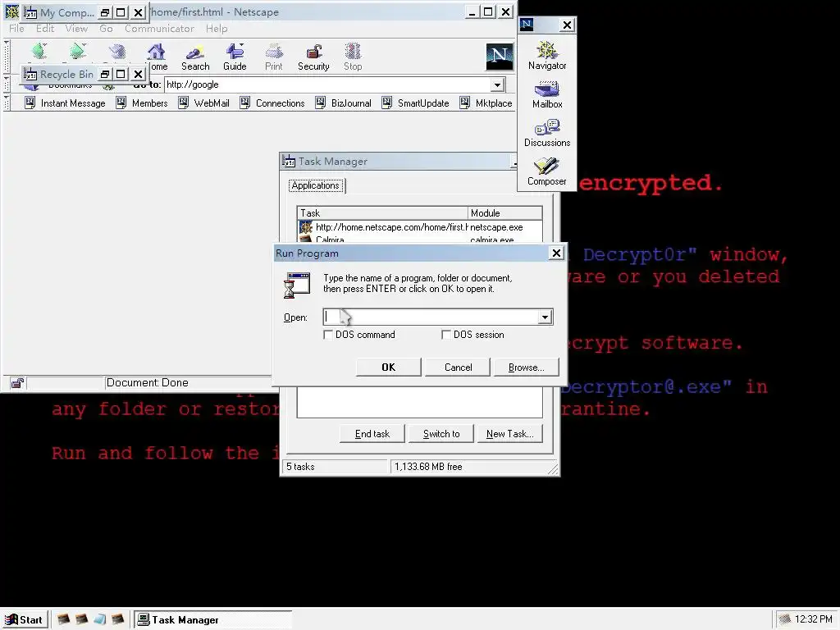840x630 pixels.
Task: Open the View menu in Netscape
Action: click(76, 29)
